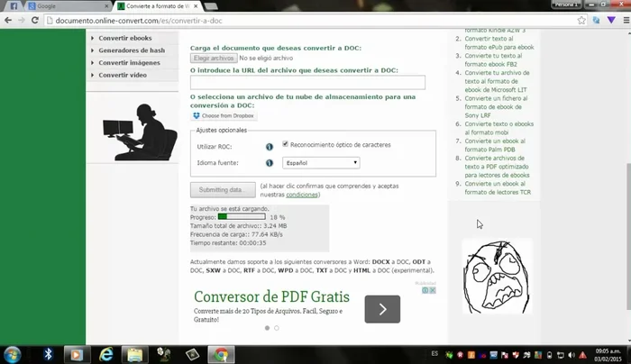Switch to the Facebook tab
This screenshot has height=364, width=631.
tap(14, 6)
